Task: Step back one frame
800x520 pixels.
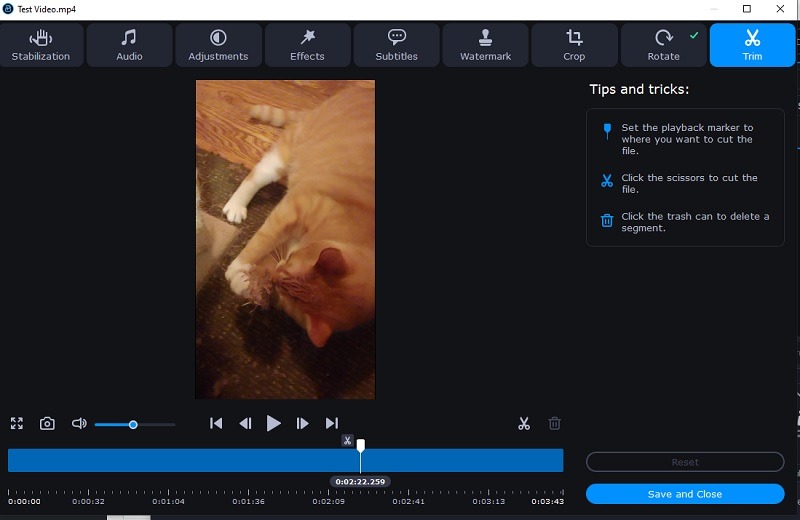Action: pyautogui.click(x=245, y=423)
